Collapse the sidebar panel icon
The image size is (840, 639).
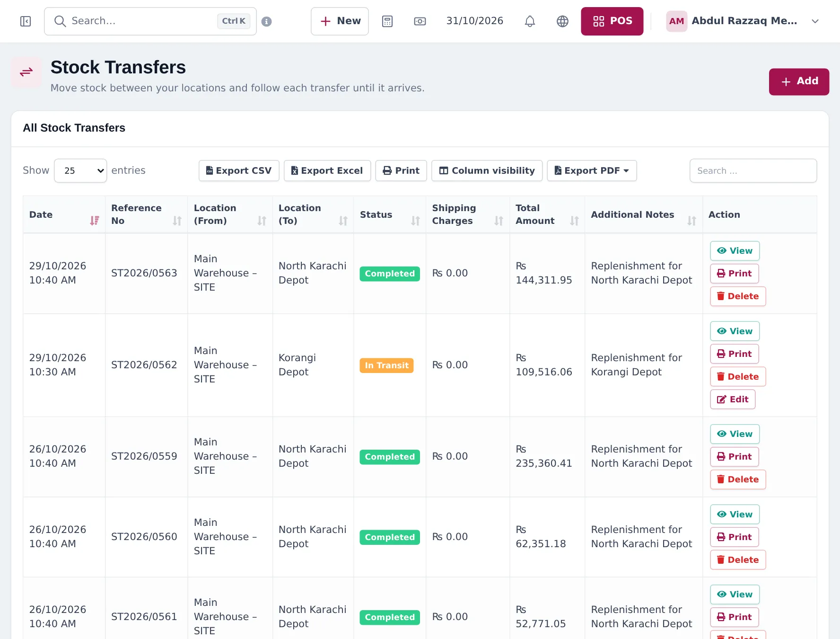tap(26, 21)
